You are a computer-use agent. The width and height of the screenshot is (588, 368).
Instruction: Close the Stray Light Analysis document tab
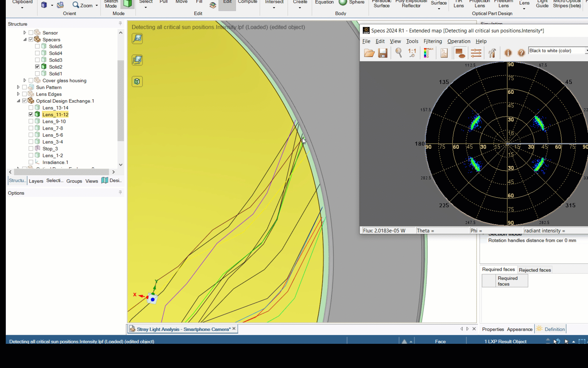234,329
